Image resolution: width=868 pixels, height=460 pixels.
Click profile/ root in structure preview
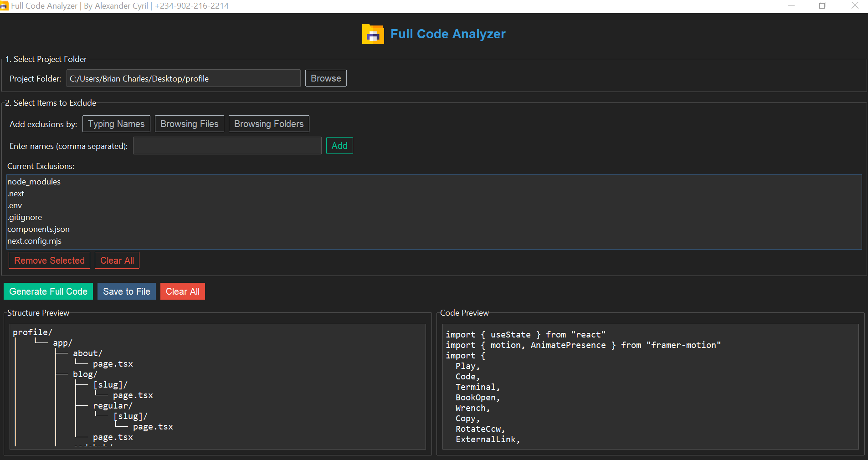click(32, 332)
